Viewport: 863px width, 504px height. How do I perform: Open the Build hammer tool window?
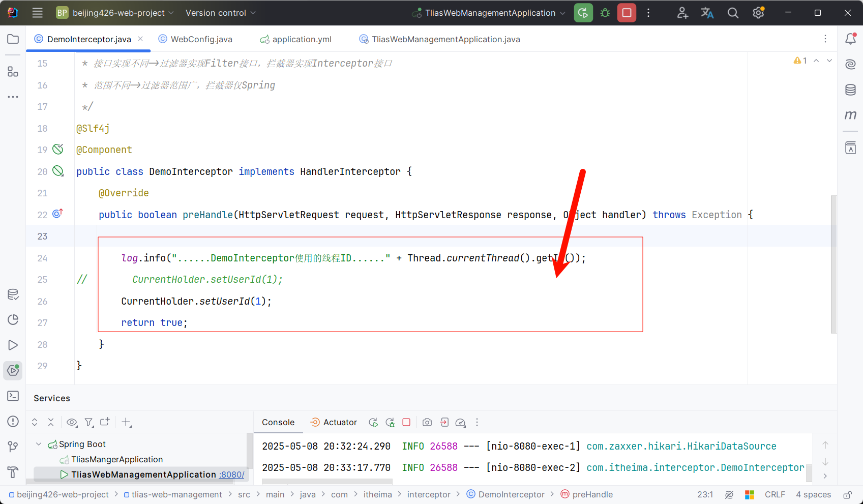click(13, 472)
